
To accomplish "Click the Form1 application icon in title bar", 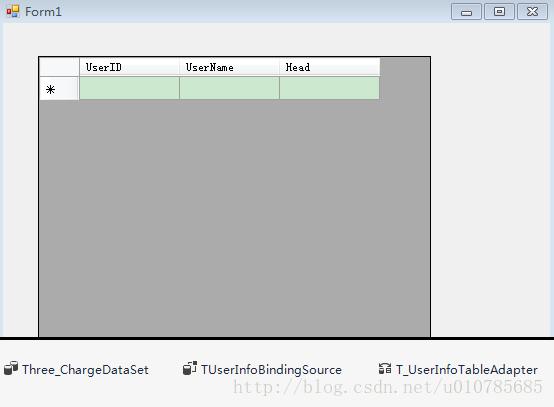I will 13,11.
